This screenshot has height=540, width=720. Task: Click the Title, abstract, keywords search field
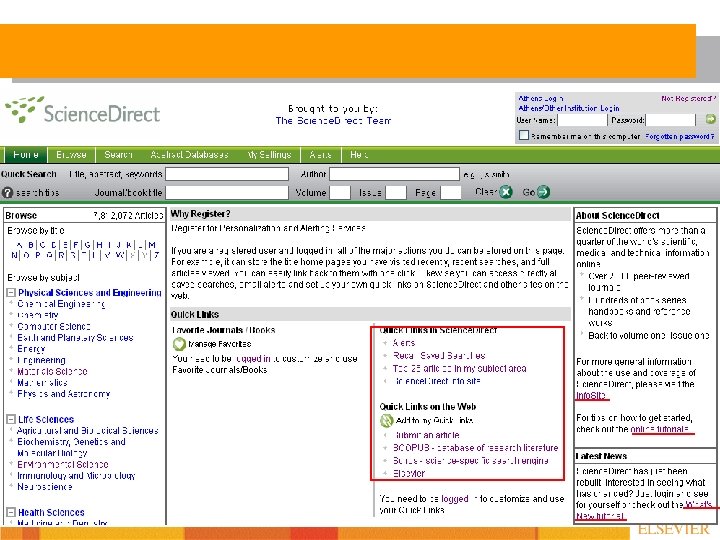pyautogui.click(x=227, y=174)
